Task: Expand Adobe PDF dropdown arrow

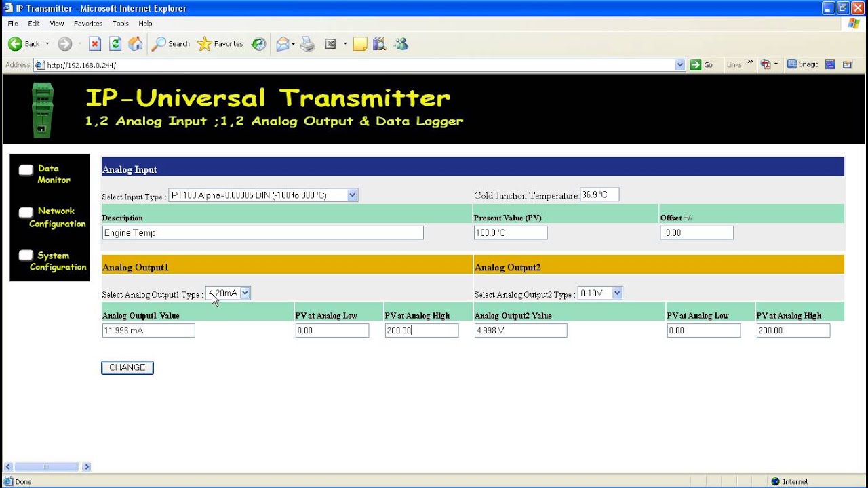Action: 776,65
